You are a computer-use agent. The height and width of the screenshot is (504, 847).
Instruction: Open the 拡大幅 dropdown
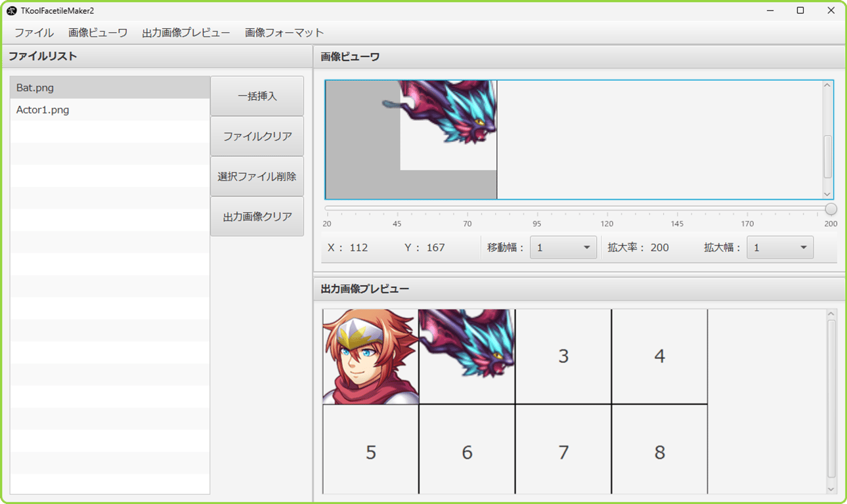pyautogui.click(x=780, y=247)
